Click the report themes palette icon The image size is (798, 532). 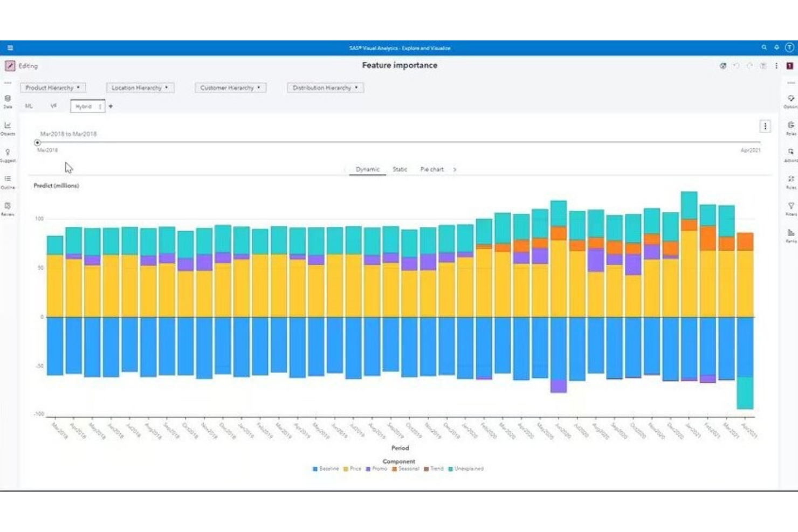(723, 66)
